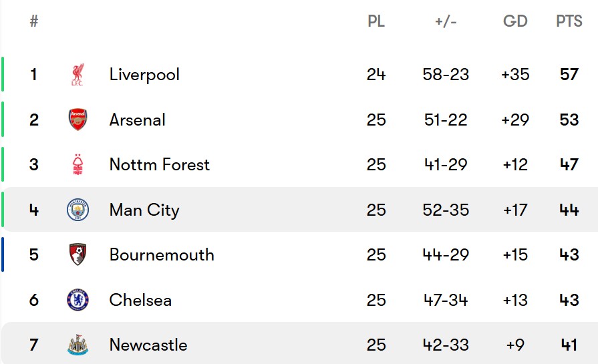The width and height of the screenshot is (598, 364).
Task: Open the Arsenal team link
Action: [137, 120]
